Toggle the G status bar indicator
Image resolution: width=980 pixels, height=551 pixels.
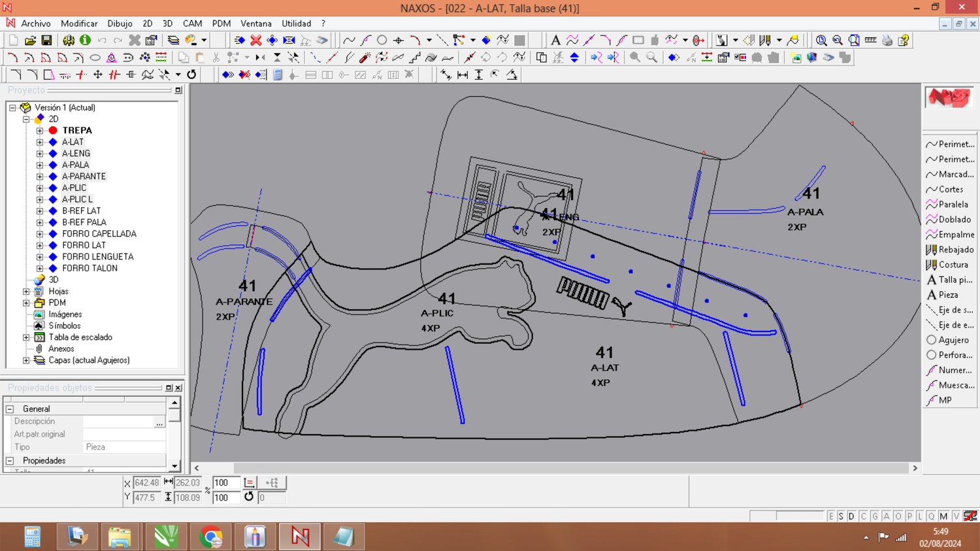click(875, 516)
